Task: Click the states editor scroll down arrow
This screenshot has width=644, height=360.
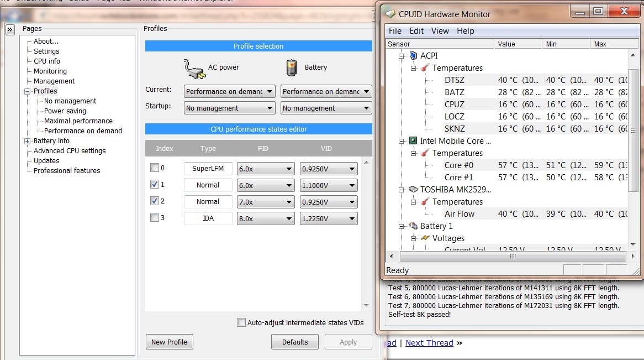Action: 366,305
